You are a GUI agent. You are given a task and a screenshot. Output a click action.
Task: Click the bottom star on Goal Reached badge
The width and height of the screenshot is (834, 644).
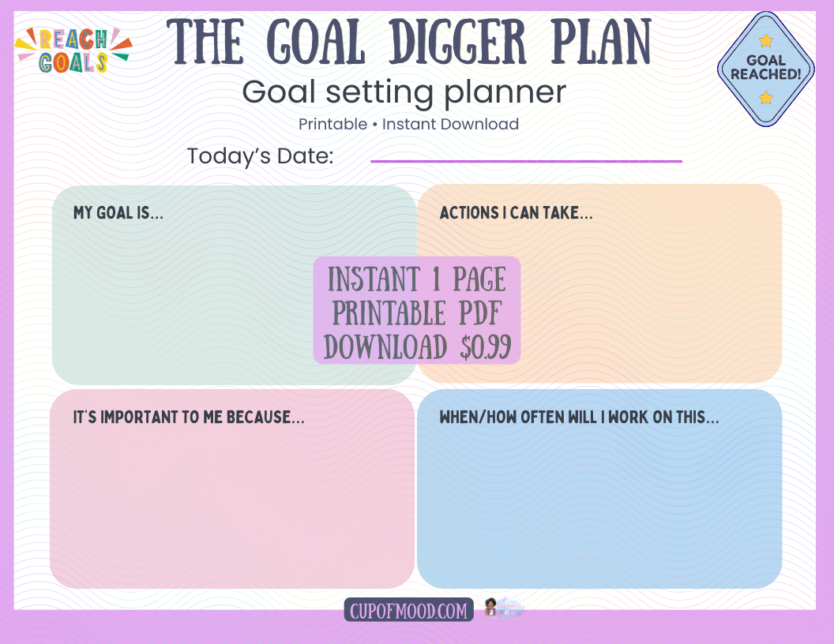pos(765,98)
